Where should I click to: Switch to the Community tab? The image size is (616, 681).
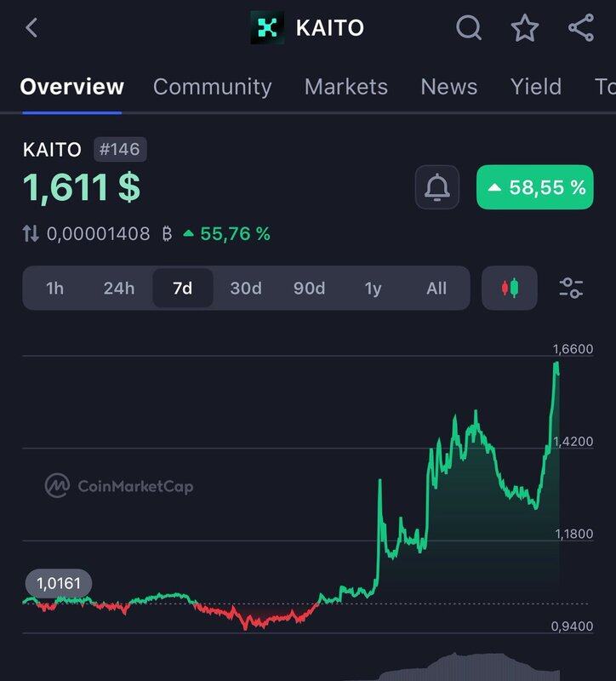pos(212,87)
